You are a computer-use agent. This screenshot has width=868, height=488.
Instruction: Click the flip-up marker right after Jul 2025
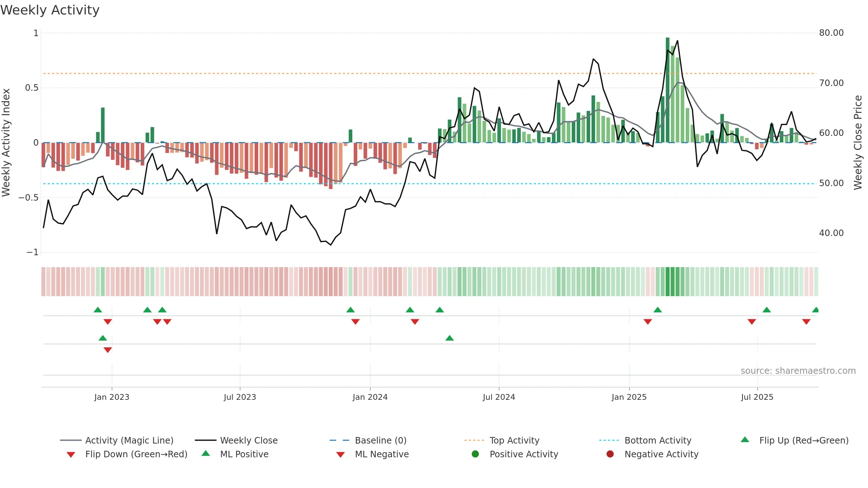coord(767,310)
